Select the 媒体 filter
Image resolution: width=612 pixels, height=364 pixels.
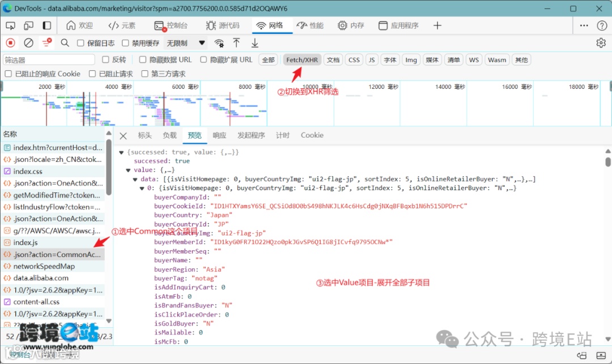click(x=432, y=60)
